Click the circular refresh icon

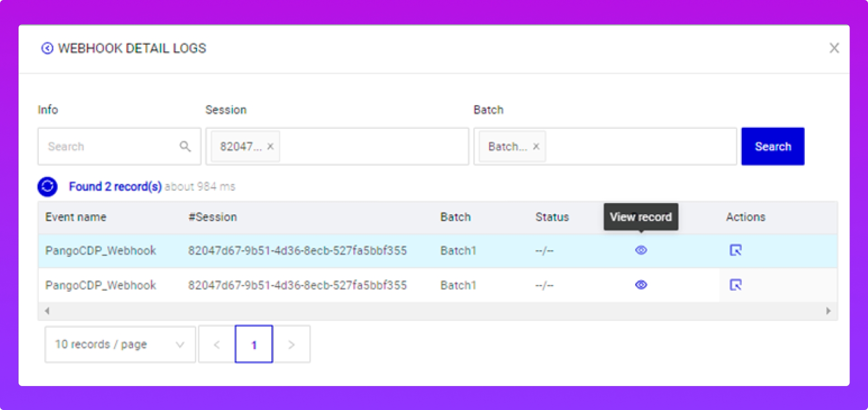pyautogui.click(x=47, y=187)
